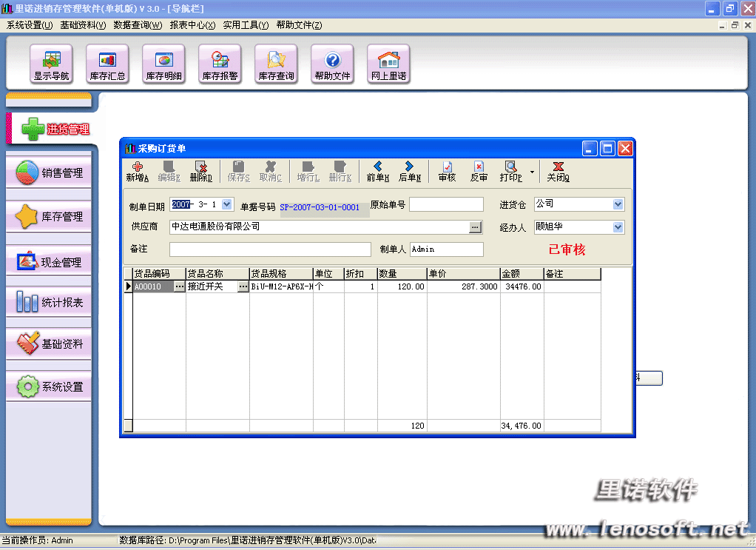Open the 基础资料 menu in menu bar
The image size is (756, 550).
coord(83,25)
